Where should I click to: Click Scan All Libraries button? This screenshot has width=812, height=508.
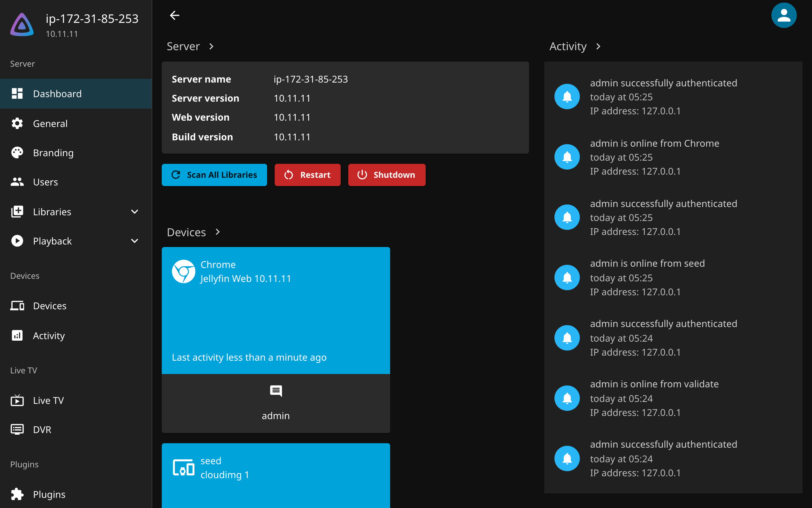point(214,175)
